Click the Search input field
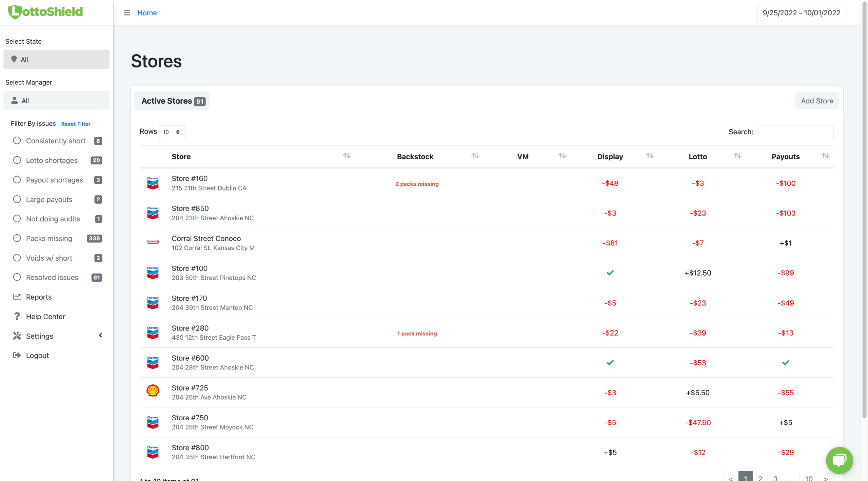This screenshot has width=868, height=481. [795, 132]
